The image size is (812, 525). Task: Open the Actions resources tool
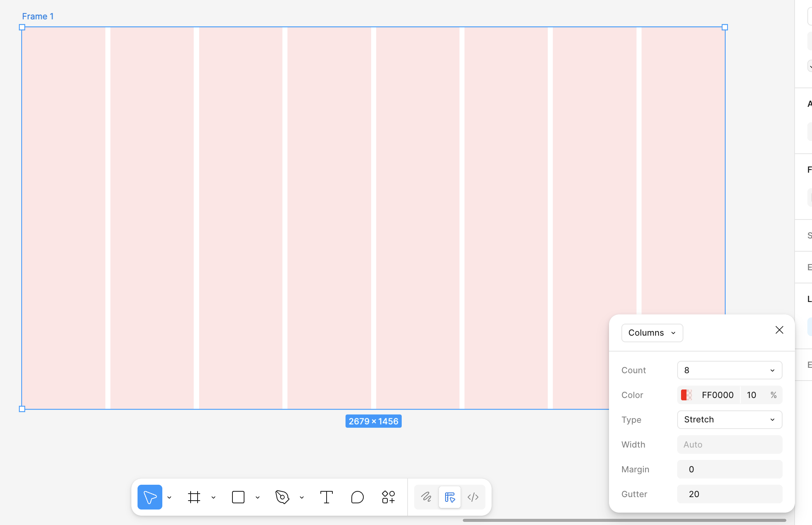388,497
